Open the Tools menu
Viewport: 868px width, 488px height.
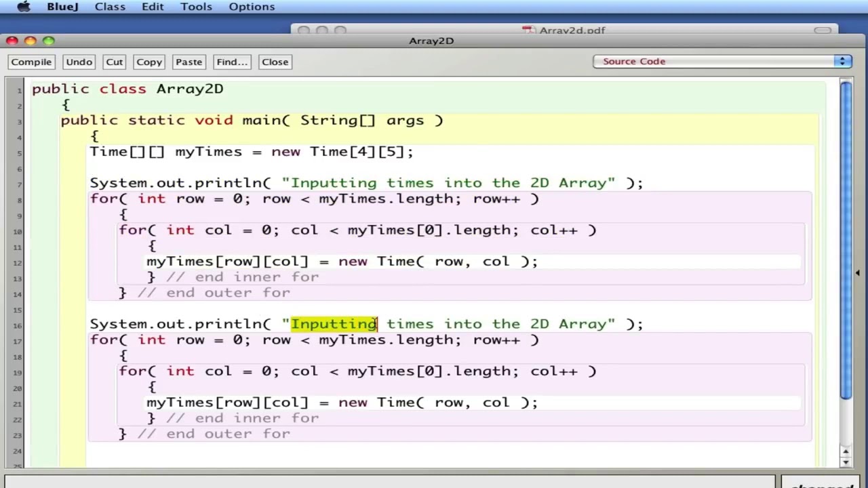(196, 7)
